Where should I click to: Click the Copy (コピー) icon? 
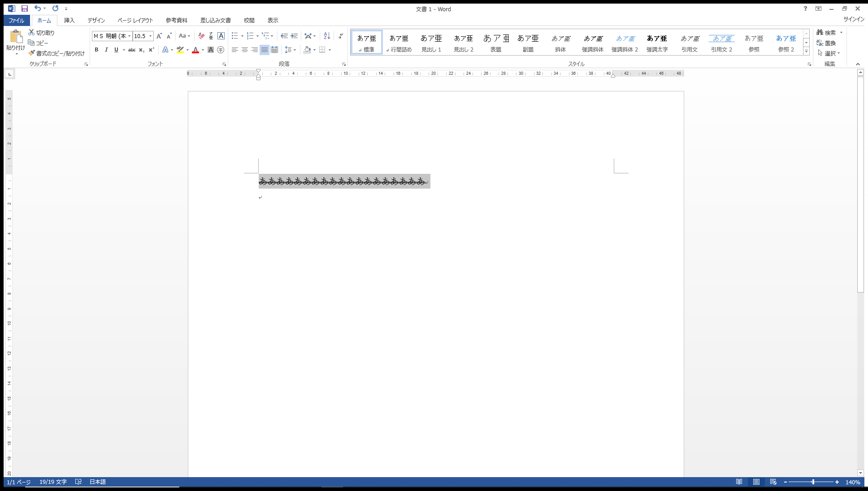(31, 43)
